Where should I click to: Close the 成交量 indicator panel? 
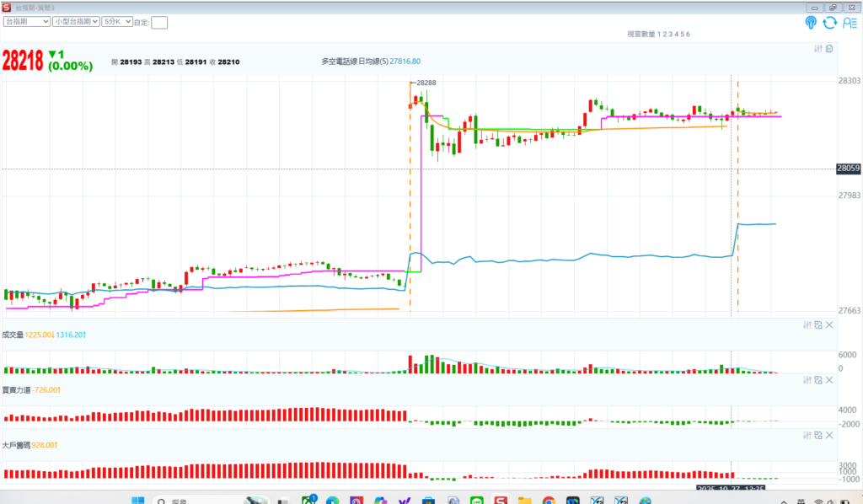829,324
